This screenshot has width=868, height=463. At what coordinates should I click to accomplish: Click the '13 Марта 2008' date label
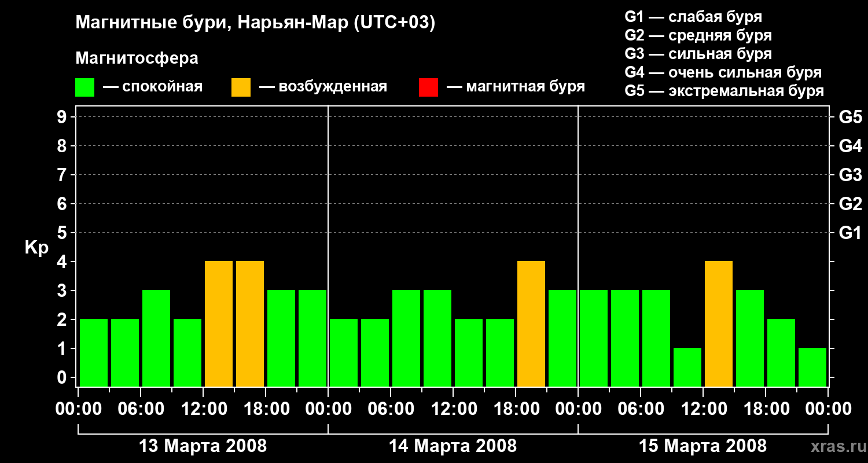[x=203, y=446]
